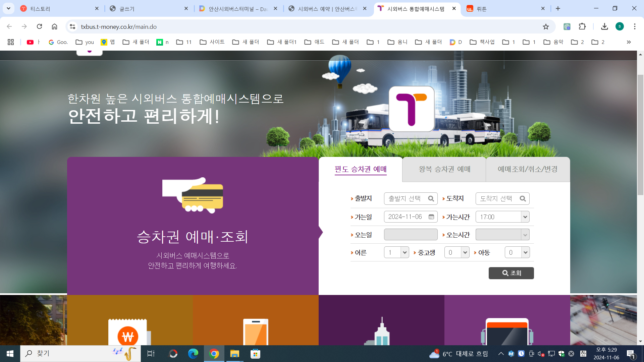644x362 pixels.
Task: Click the page vertical scrollbar thumb
Action: point(640,134)
